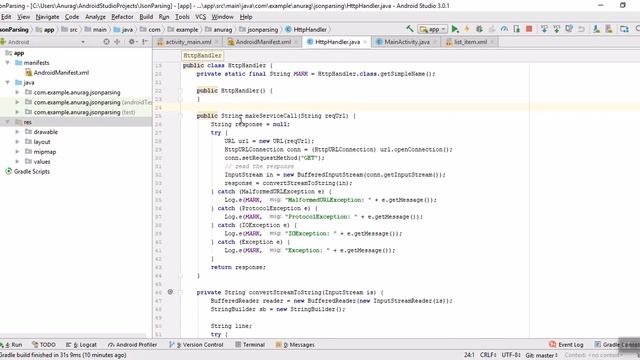This screenshot has width=640, height=360.
Task: Click Scroll from Source in the Project panel
Action: (x=107, y=42)
